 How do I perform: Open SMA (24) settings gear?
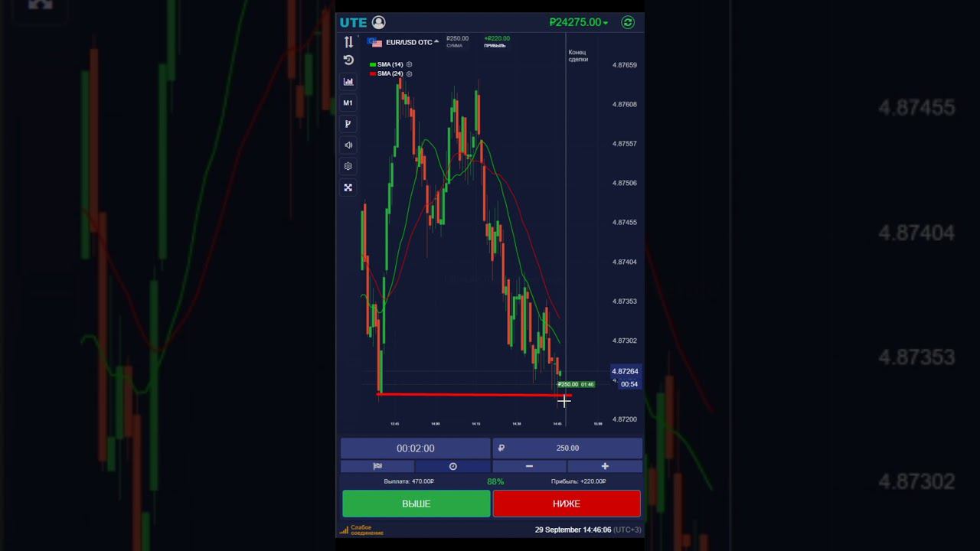click(x=410, y=73)
